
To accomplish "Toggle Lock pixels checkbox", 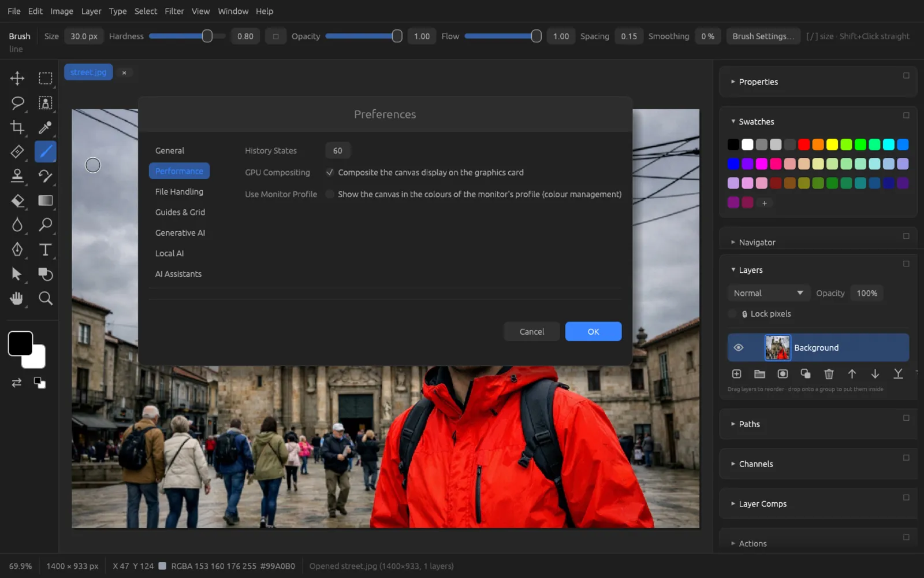I will 732,314.
